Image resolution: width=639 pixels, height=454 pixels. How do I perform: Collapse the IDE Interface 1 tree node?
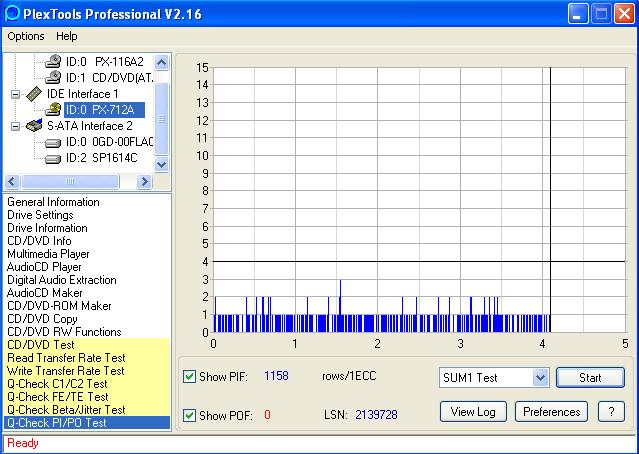pyautogui.click(x=15, y=94)
